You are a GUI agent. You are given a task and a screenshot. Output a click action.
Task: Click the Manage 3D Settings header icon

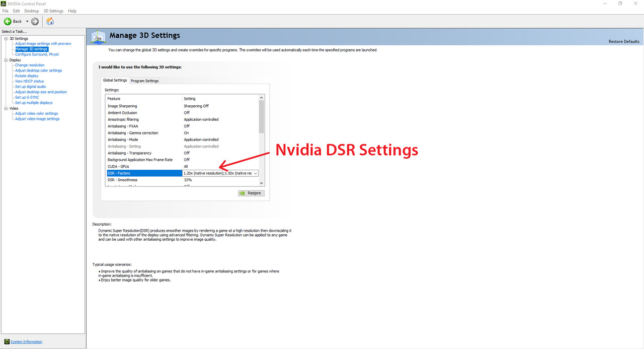[x=98, y=37]
